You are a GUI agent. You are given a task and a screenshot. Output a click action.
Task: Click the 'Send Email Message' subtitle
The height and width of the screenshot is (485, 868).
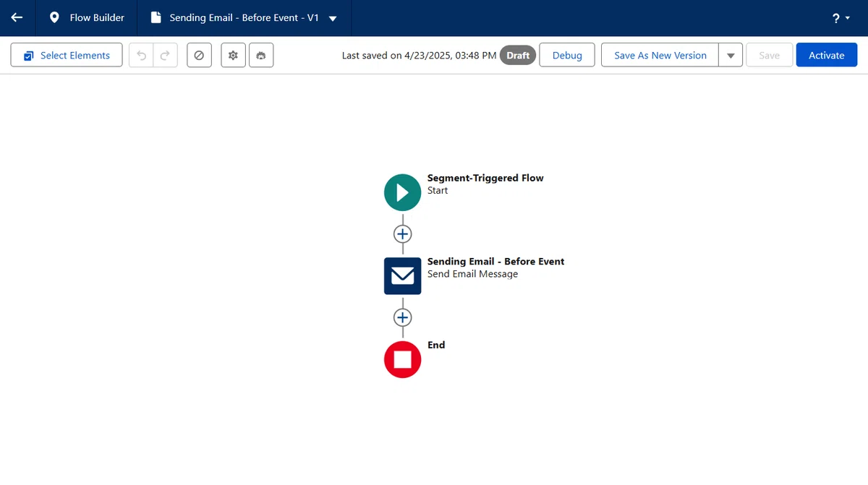click(x=472, y=274)
